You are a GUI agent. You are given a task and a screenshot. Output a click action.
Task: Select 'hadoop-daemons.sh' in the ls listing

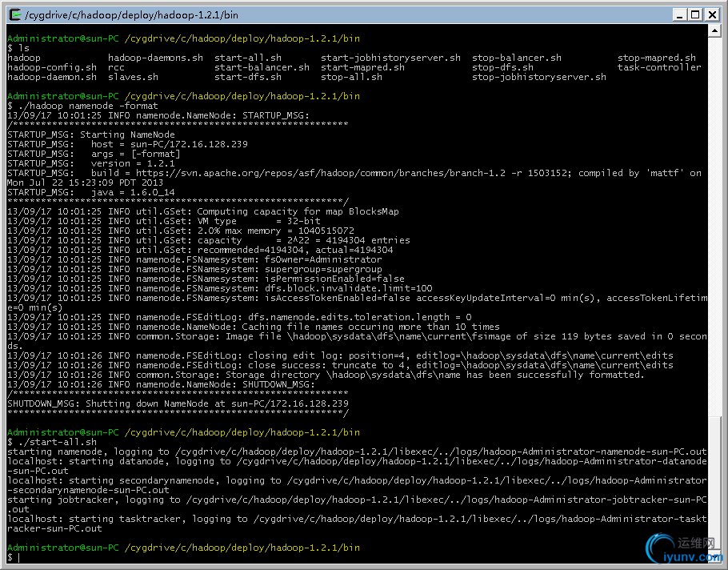click(x=155, y=58)
